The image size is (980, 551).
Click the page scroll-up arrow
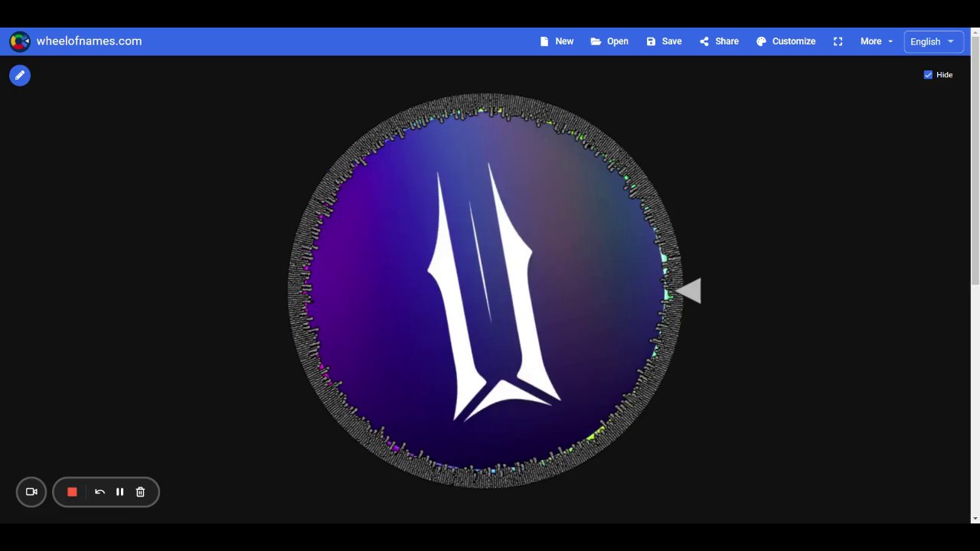(x=975, y=33)
